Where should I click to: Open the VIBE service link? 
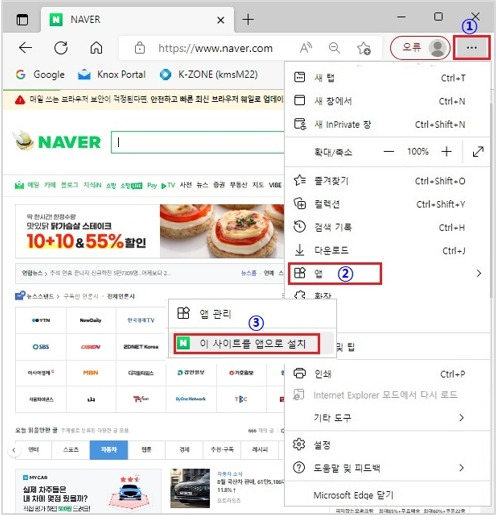275,185
